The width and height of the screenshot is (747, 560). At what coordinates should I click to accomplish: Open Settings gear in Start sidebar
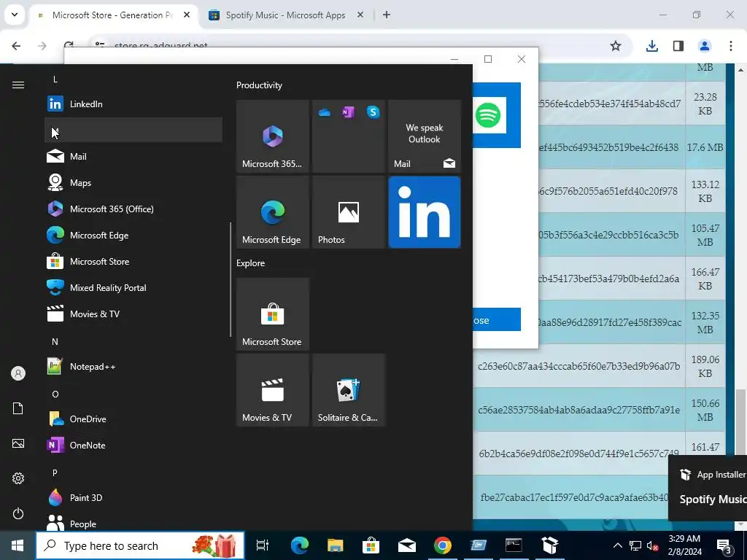[18, 478]
